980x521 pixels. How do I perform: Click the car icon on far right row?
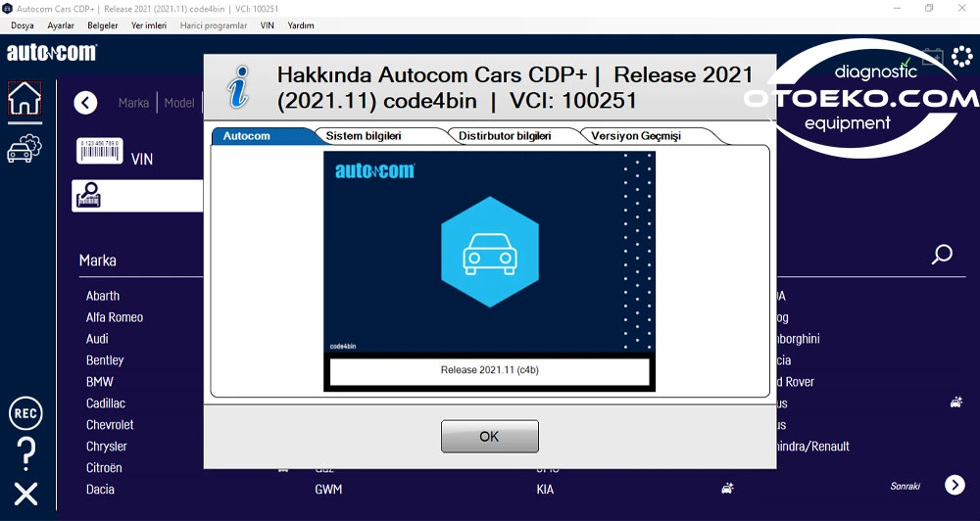[956, 403]
